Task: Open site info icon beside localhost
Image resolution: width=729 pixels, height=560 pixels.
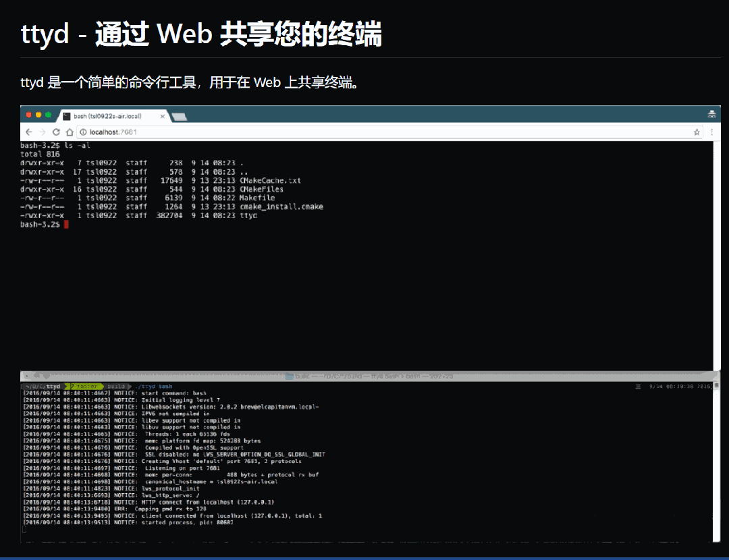Action: pyautogui.click(x=83, y=132)
